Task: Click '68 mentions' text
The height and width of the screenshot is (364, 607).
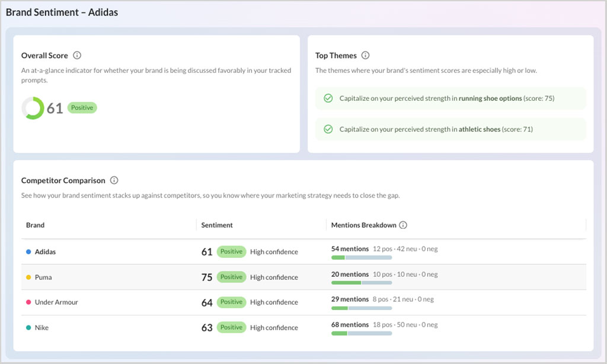Action: 350,324
